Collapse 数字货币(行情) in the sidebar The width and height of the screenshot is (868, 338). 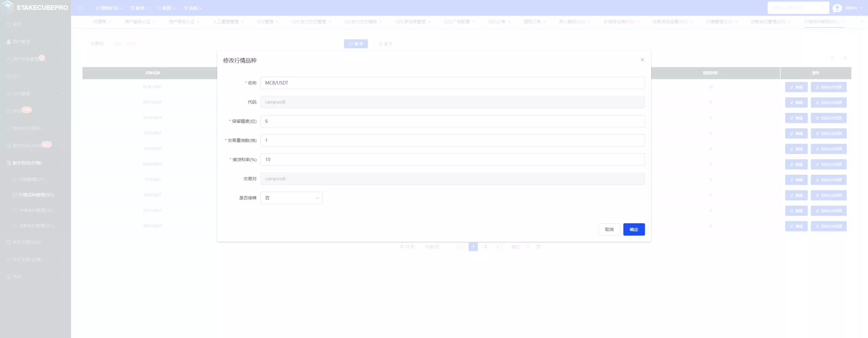point(35,163)
